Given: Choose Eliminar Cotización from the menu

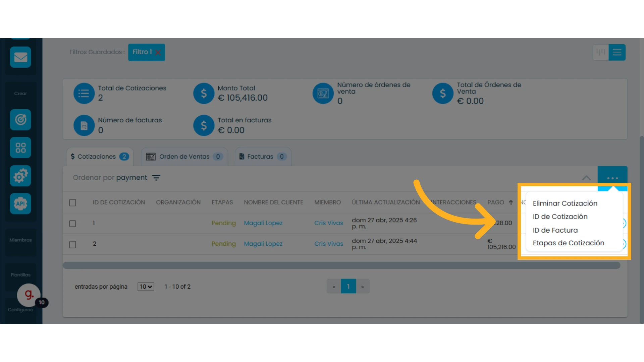Looking at the screenshot, I should click(565, 203).
